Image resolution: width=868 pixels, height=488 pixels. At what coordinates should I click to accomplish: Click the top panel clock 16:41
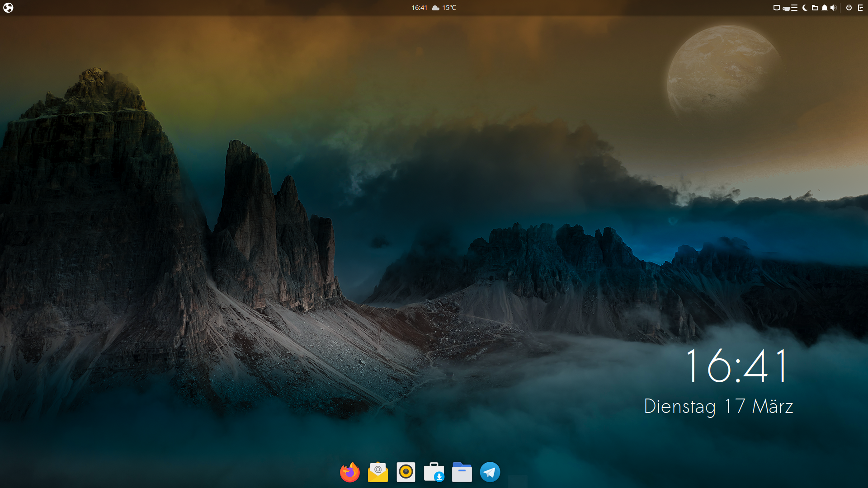point(419,8)
